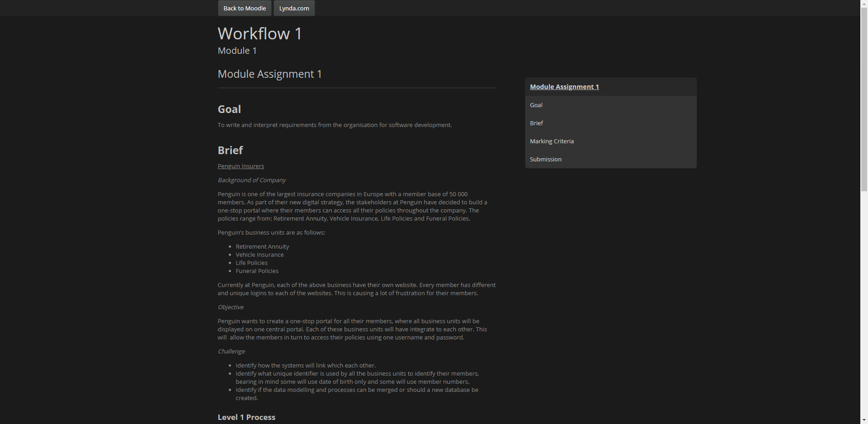Click the Workflow 1 page title
Screen dimensions: 868x424
coord(259,33)
